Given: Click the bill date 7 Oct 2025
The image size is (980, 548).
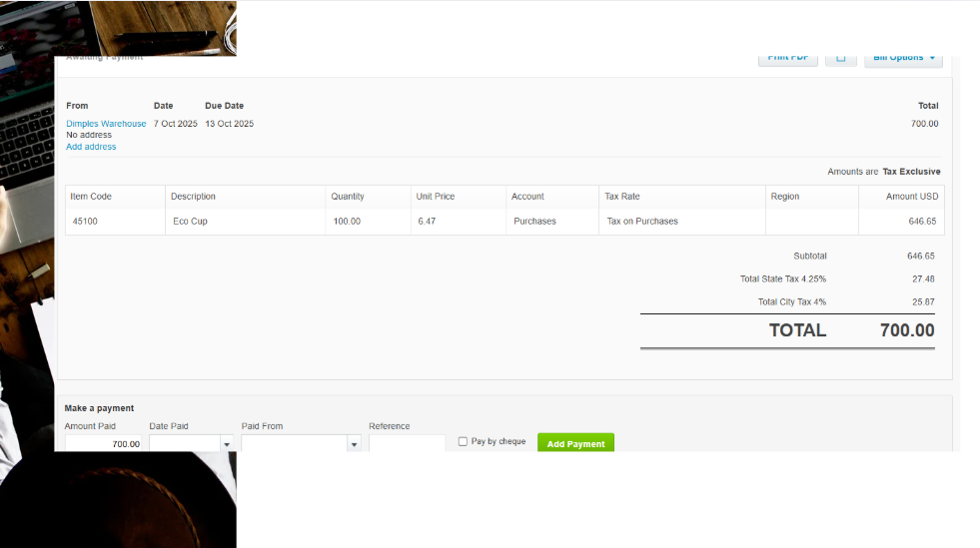Looking at the screenshot, I should [176, 124].
